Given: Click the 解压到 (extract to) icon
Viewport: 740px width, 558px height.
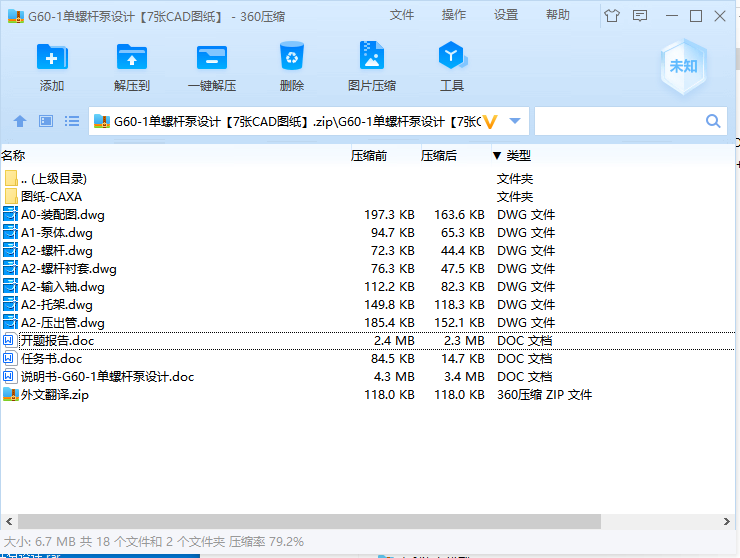Looking at the screenshot, I should point(132,58).
